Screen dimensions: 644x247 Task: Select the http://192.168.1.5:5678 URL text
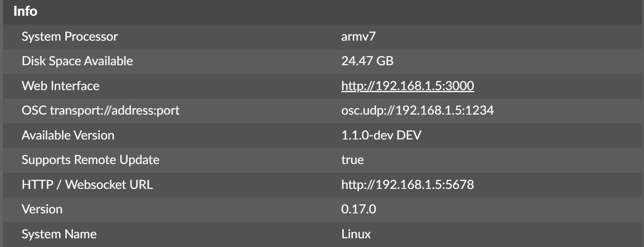(407, 185)
